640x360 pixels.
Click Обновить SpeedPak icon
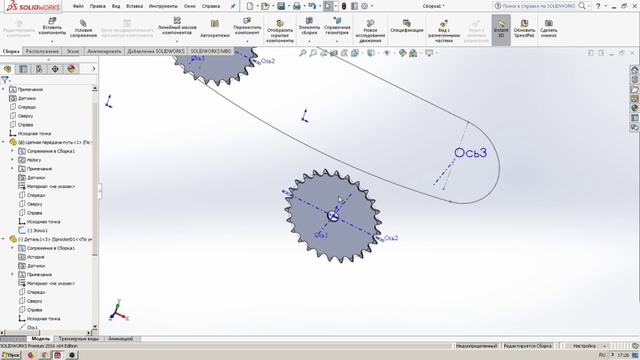click(524, 29)
